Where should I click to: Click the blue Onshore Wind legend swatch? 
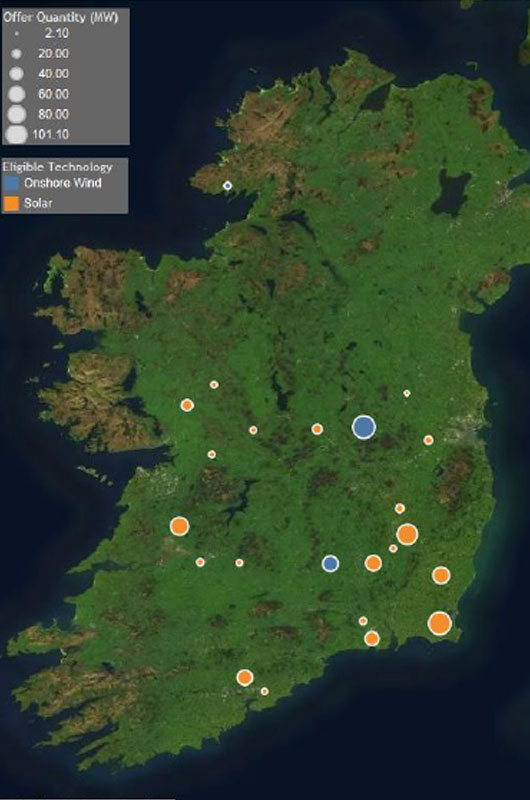point(11,183)
